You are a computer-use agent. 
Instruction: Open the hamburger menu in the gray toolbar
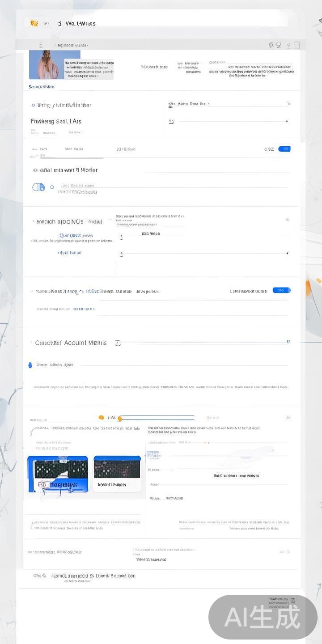coord(41,45)
